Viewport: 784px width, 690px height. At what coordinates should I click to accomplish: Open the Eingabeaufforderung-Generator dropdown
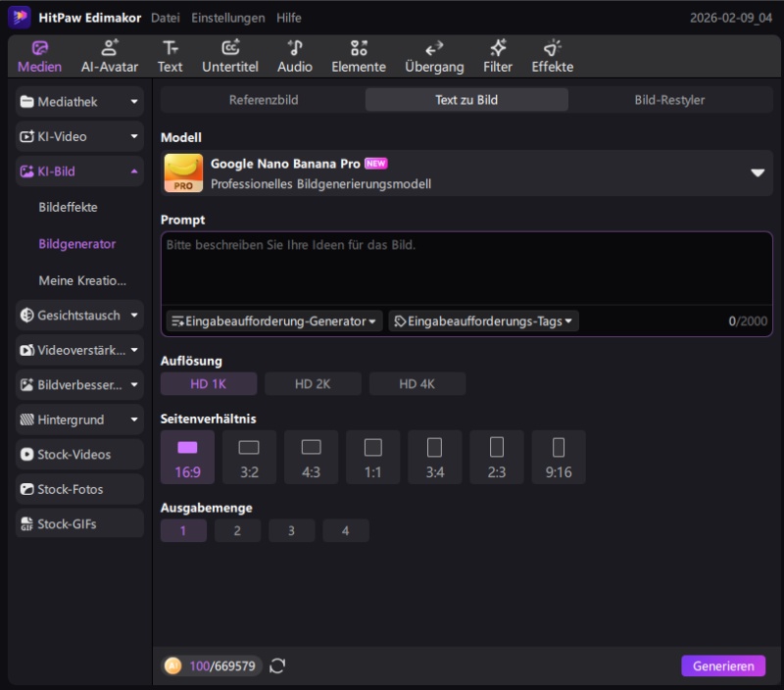[x=273, y=321]
